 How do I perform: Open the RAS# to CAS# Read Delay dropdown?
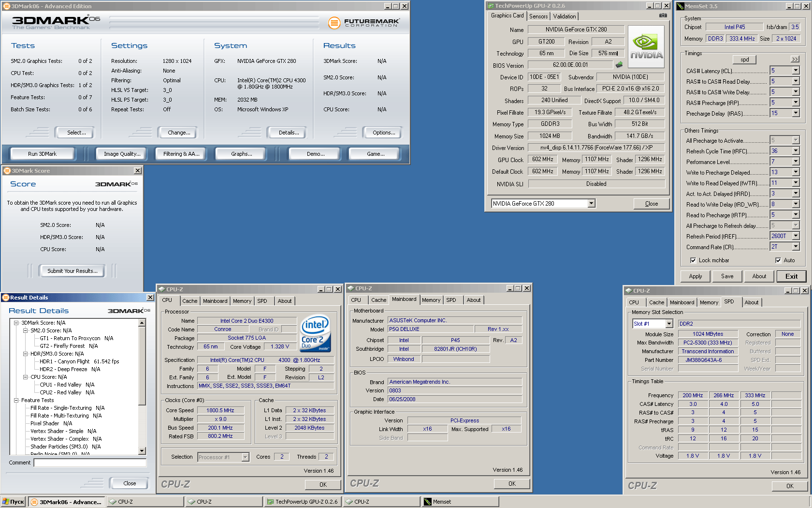pos(796,81)
